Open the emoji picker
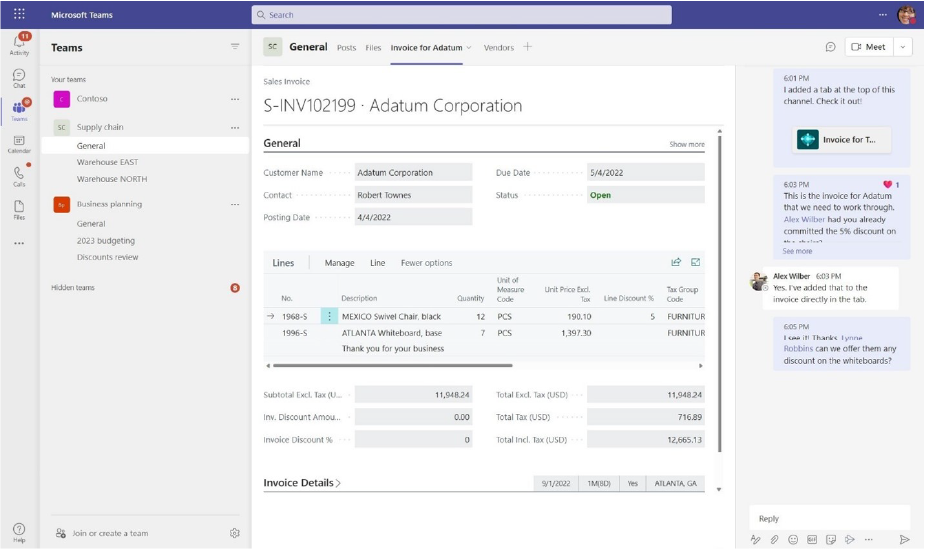This screenshot has height=549, width=925. click(793, 539)
